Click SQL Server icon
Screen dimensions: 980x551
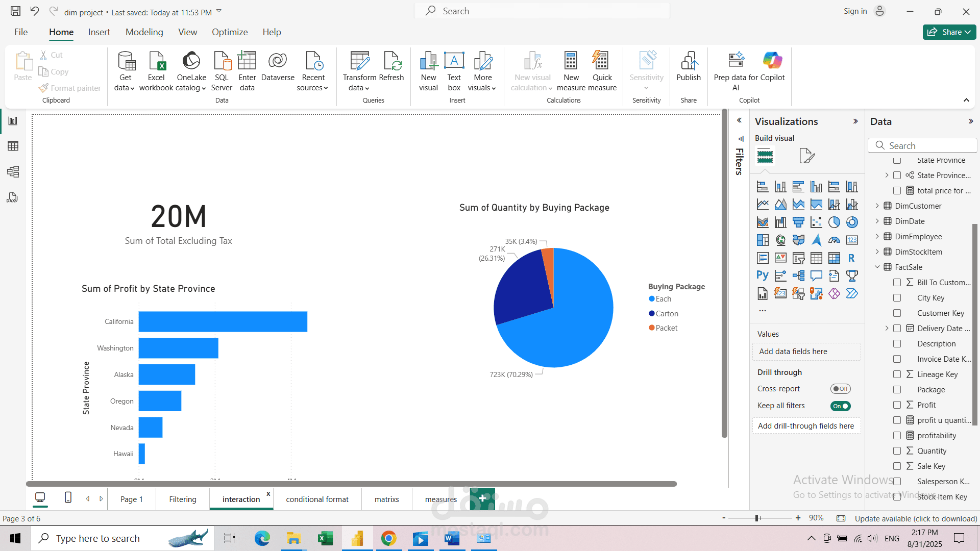pos(222,61)
